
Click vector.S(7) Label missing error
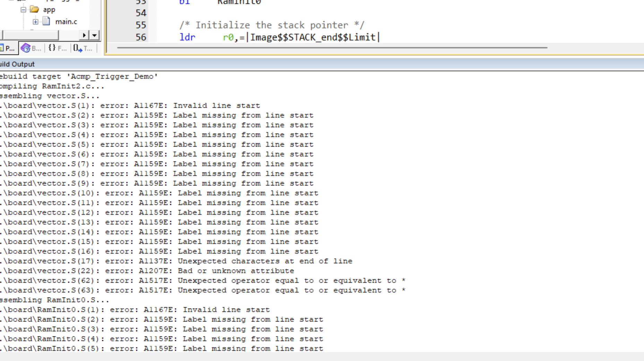pos(157,164)
